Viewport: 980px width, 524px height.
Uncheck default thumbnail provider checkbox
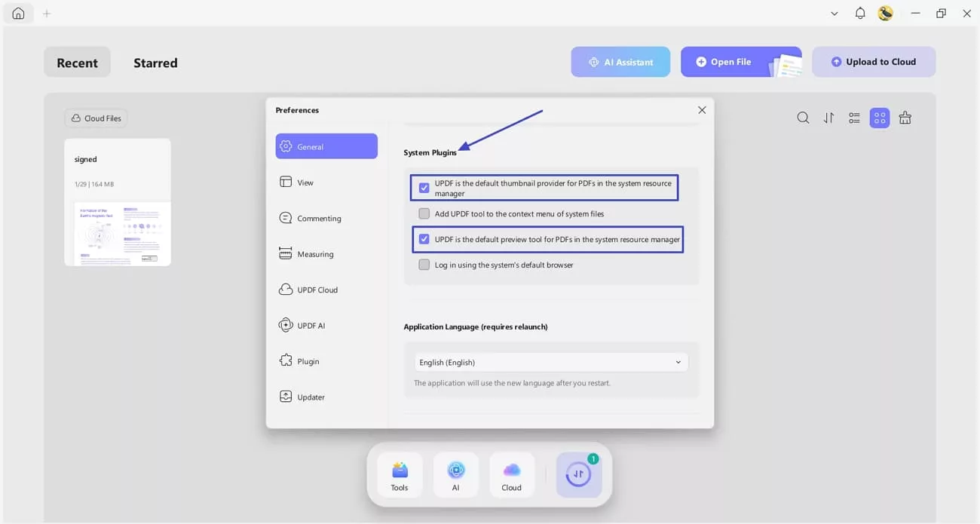click(424, 188)
